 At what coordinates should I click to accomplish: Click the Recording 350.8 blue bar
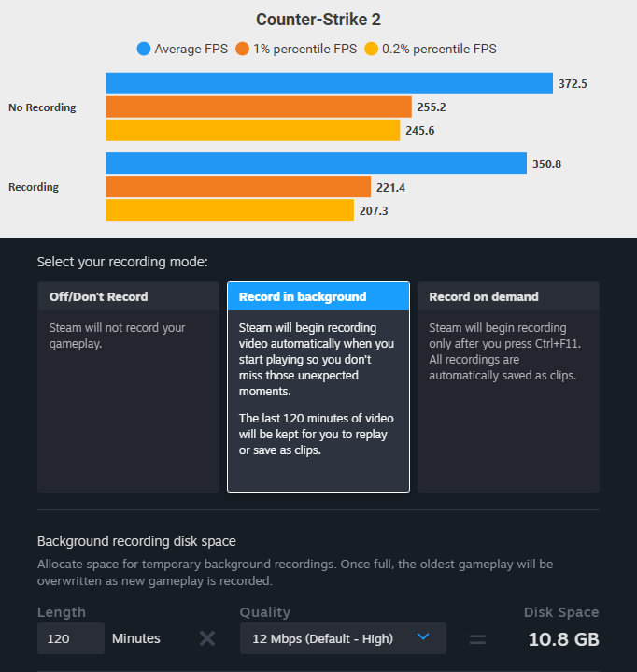click(x=316, y=164)
